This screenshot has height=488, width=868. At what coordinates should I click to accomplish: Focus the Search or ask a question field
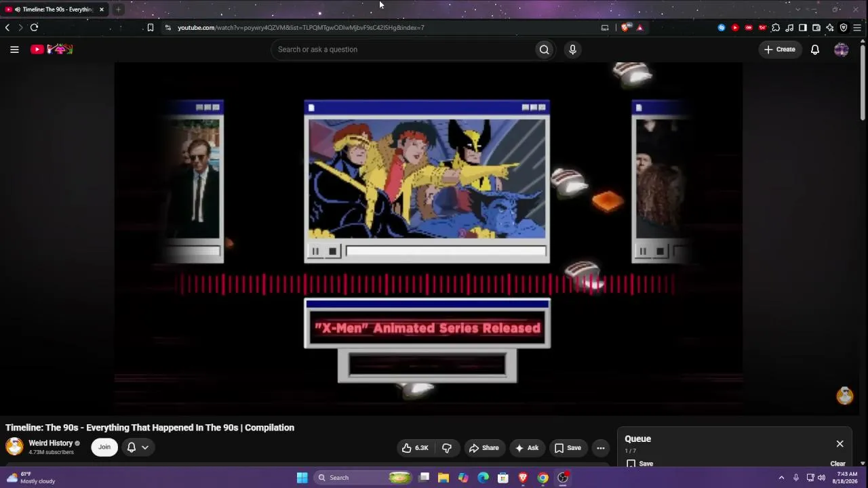(403, 49)
